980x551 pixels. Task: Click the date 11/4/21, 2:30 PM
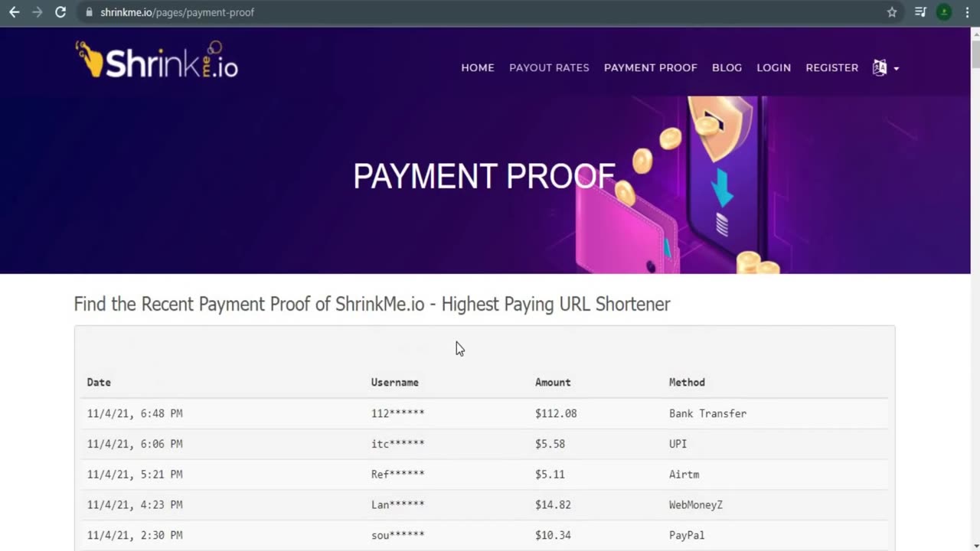pyautogui.click(x=135, y=536)
